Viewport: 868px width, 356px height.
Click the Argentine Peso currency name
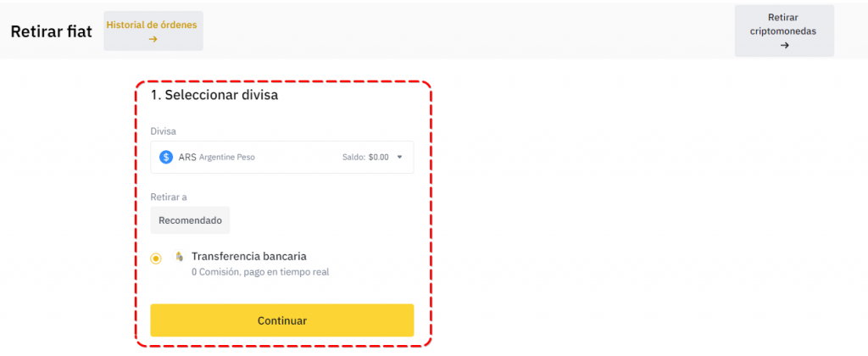click(x=227, y=158)
